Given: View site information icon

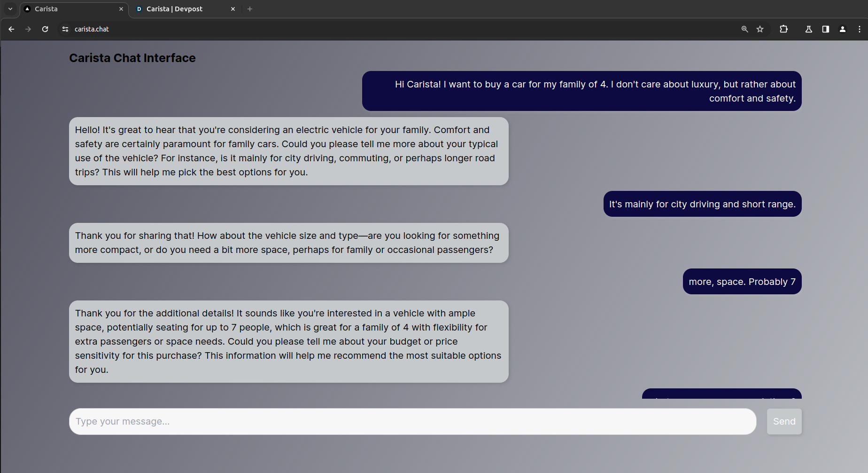Looking at the screenshot, I should pos(65,29).
